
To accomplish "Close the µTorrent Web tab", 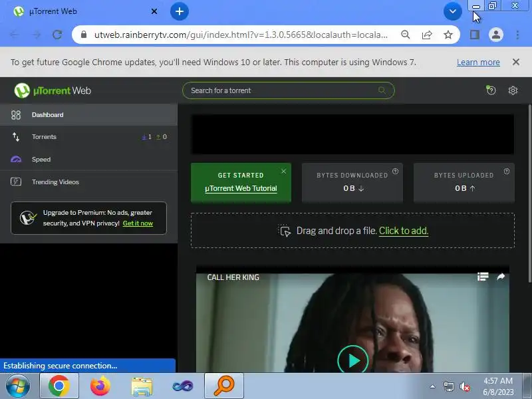I will 154,11.
